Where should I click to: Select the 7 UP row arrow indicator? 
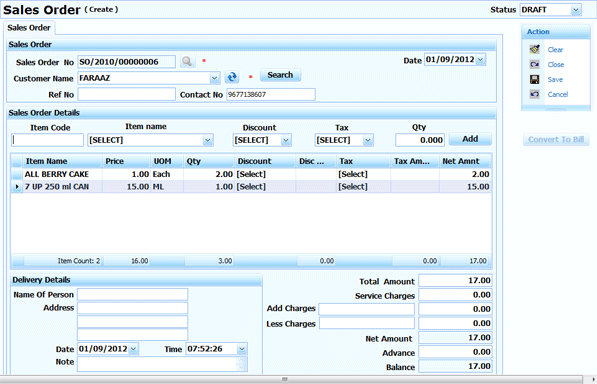(17, 187)
